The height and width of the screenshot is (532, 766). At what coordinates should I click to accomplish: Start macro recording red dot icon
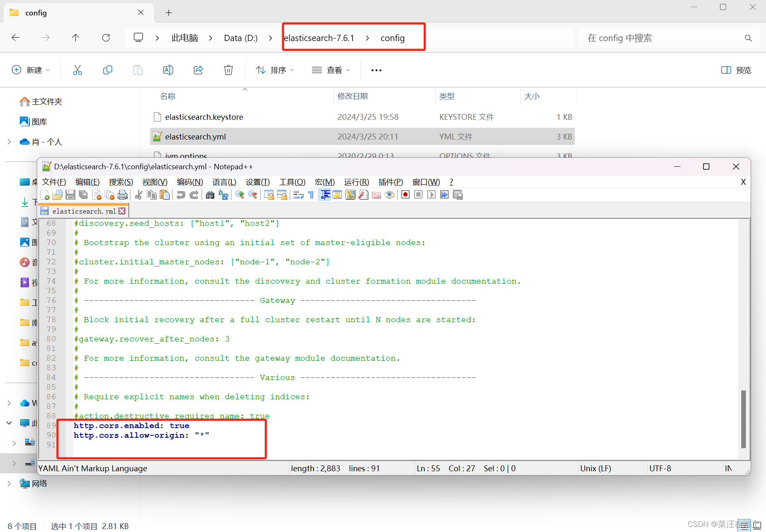[x=405, y=195]
